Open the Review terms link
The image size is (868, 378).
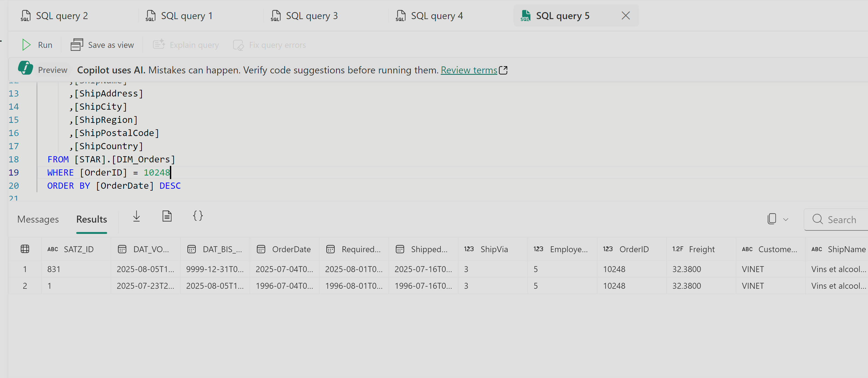[x=469, y=70]
